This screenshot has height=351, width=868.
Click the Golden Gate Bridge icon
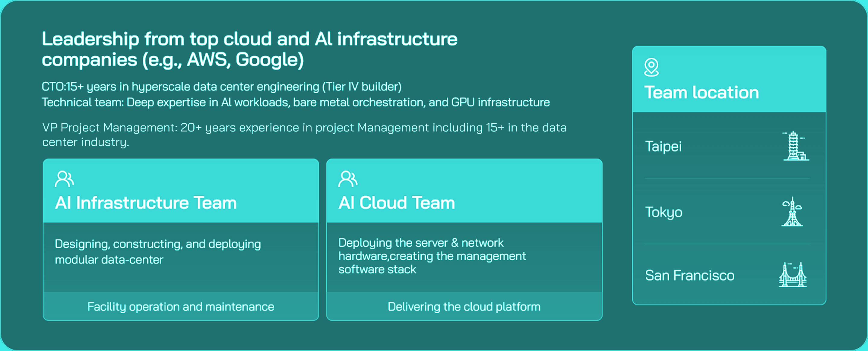point(793,275)
